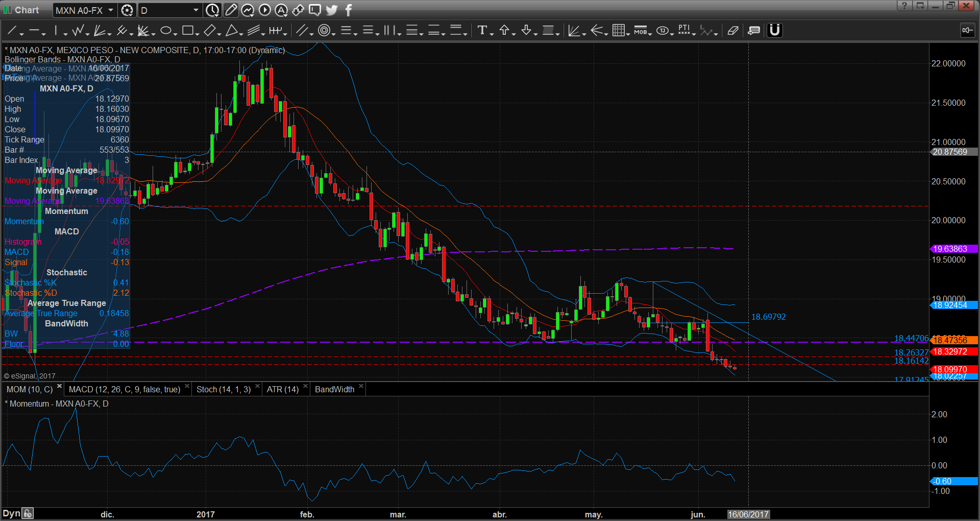Screen dimensions: 980x521
Task: Select the trend line drawing tool
Action: click(x=12, y=31)
